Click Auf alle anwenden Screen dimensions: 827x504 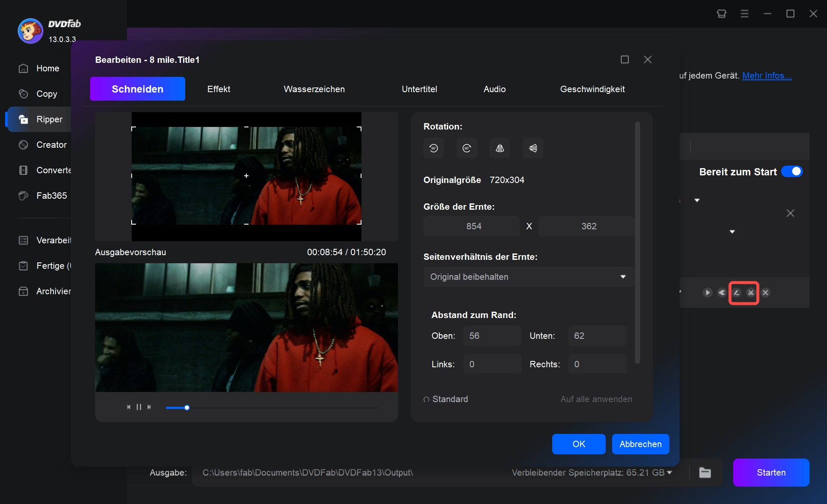(596, 399)
